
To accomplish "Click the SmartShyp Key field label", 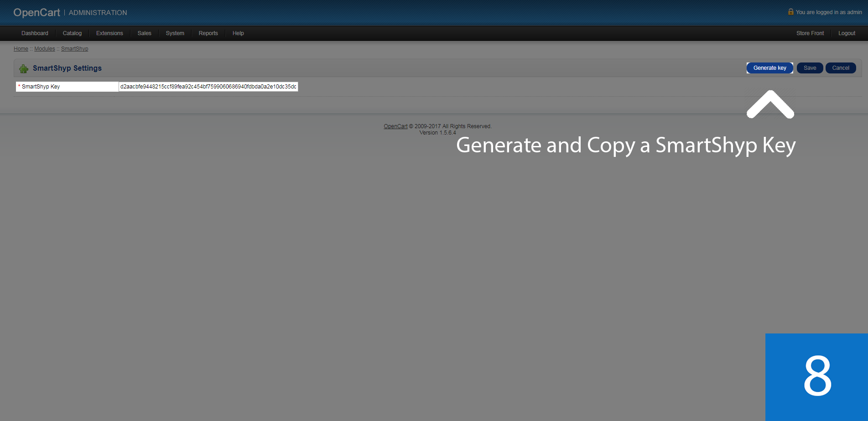I will click(41, 87).
